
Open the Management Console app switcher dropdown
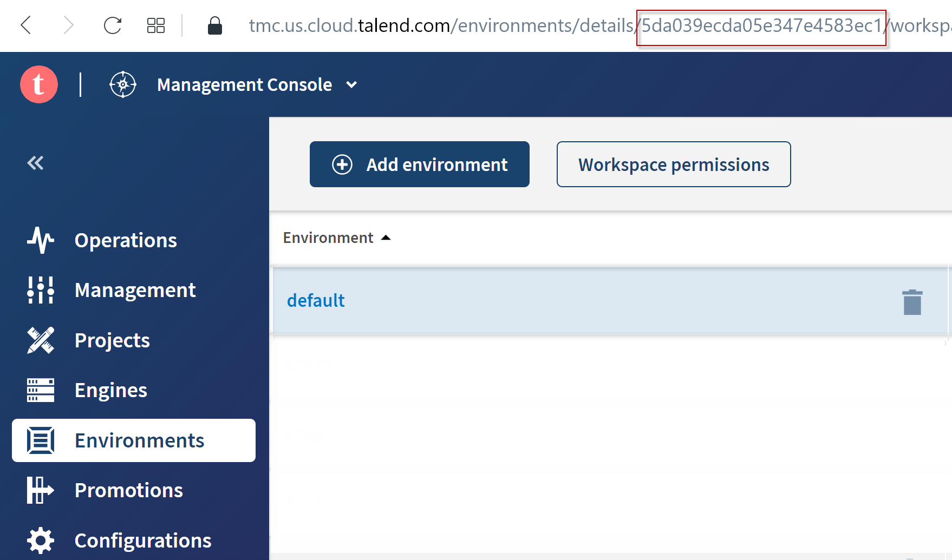[351, 84]
